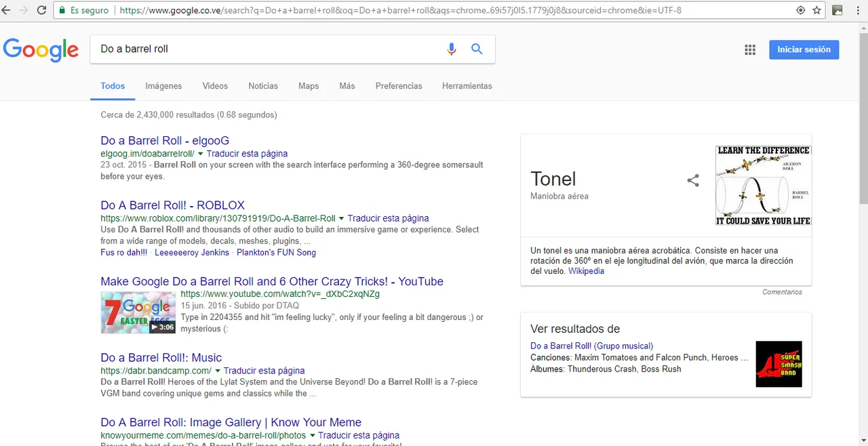Open the Wikipedia link in Tonel panel

tap(586, 271)
